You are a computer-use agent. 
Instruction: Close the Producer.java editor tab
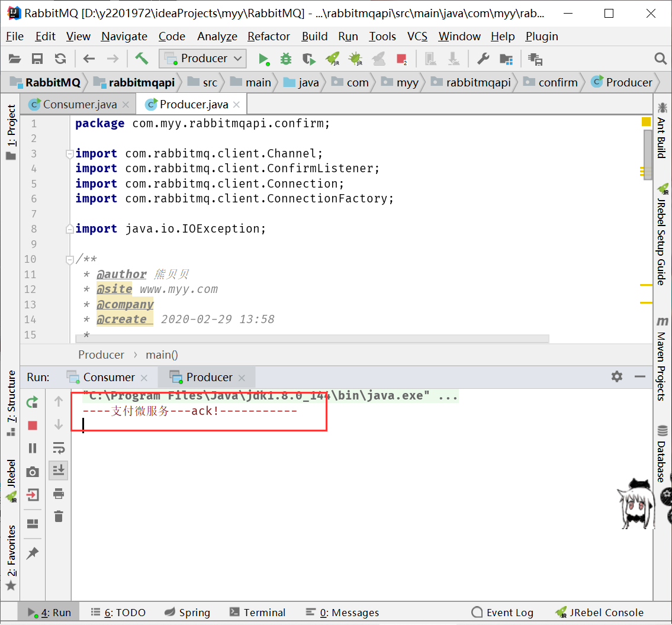pyautogui.click(x=237, y=105)
